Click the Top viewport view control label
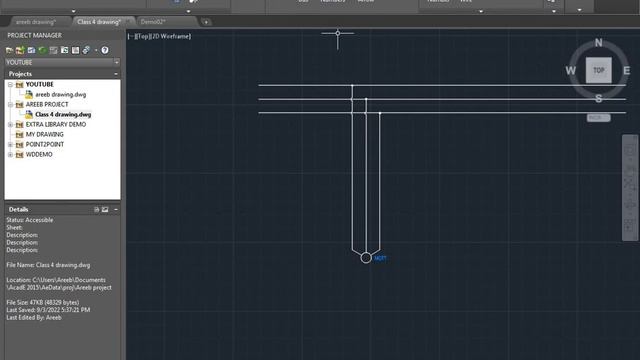 [x=142, y=36]
